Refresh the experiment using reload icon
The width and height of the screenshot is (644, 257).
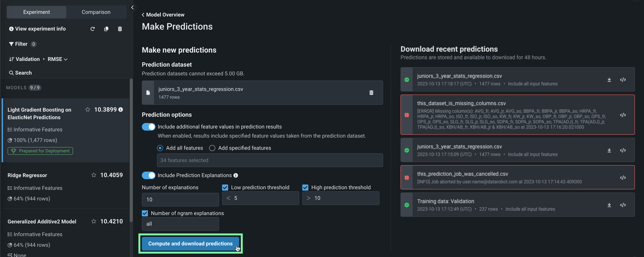coord(93,29)
